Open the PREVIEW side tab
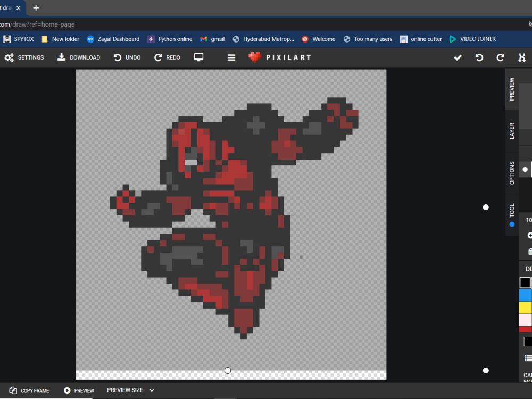Screen dimensions: 532x399 512,89
